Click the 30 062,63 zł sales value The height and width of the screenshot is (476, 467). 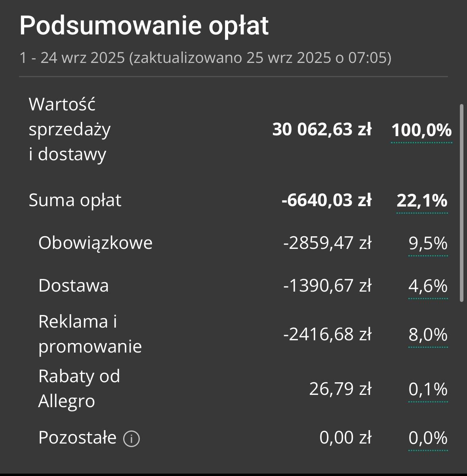point(322,130)
